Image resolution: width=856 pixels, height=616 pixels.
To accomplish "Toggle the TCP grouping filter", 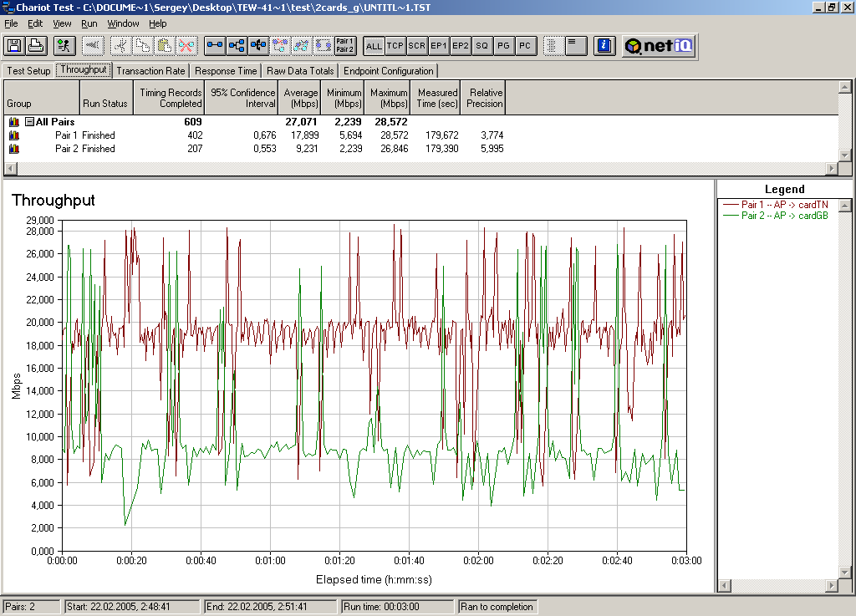I will 395,46.
